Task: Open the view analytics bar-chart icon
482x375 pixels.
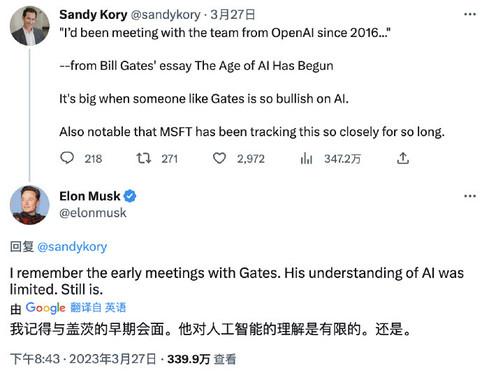Action: click(306, 158)
